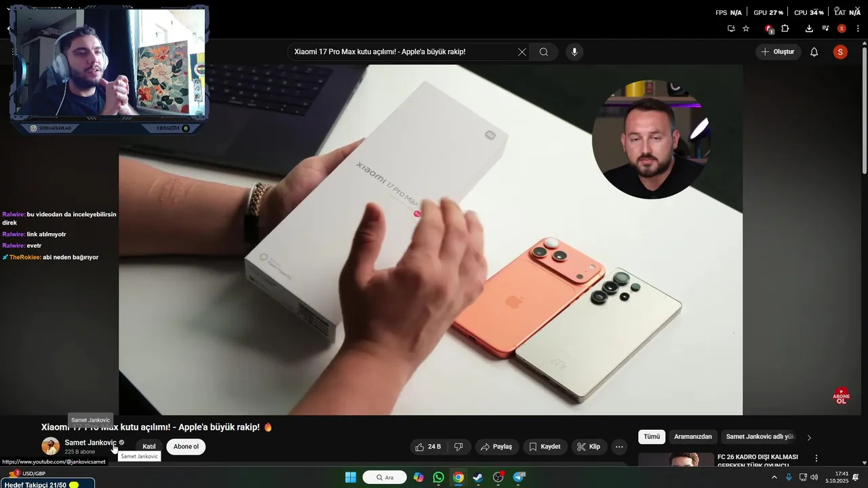Screen dimensions: 868x488
Task: Clear the YouTube search box text
Action: coord(522,52)
